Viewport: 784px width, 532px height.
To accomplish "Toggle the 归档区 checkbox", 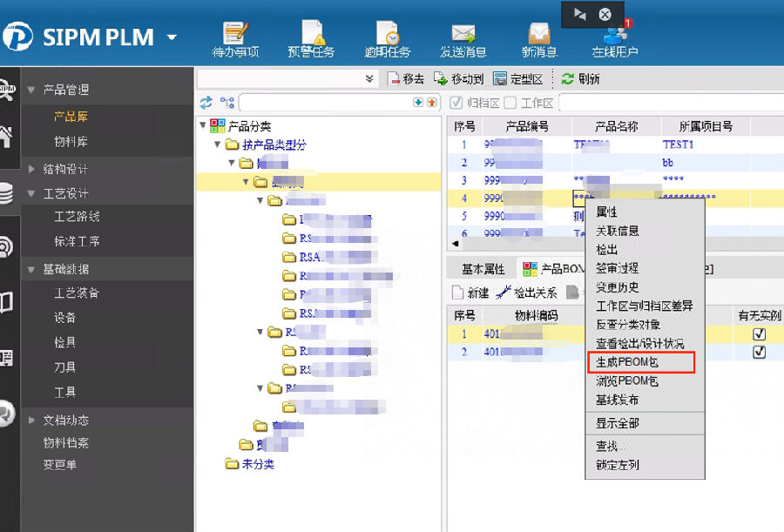I will tap(456, 103).
